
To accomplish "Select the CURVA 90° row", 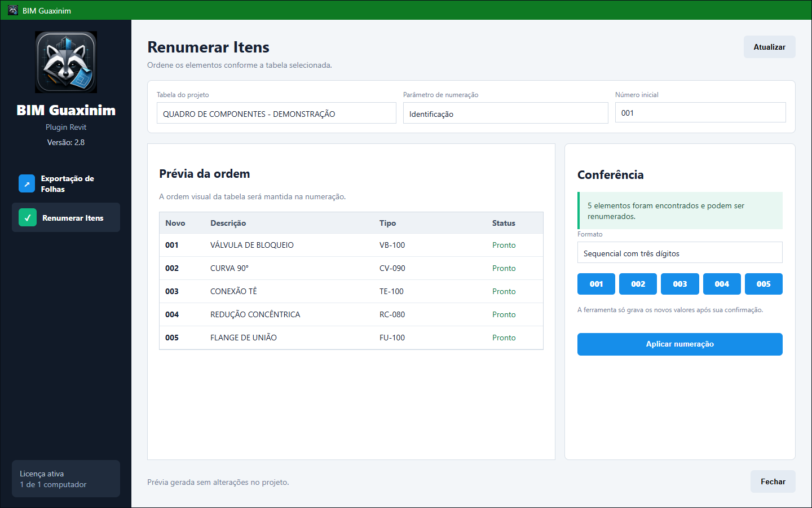I will [x=351, y=268].
